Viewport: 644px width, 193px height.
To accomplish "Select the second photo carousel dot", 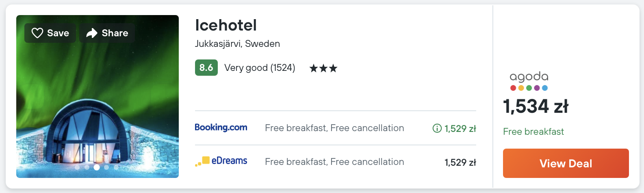I will pyautogui.click(x=87, y=167).
